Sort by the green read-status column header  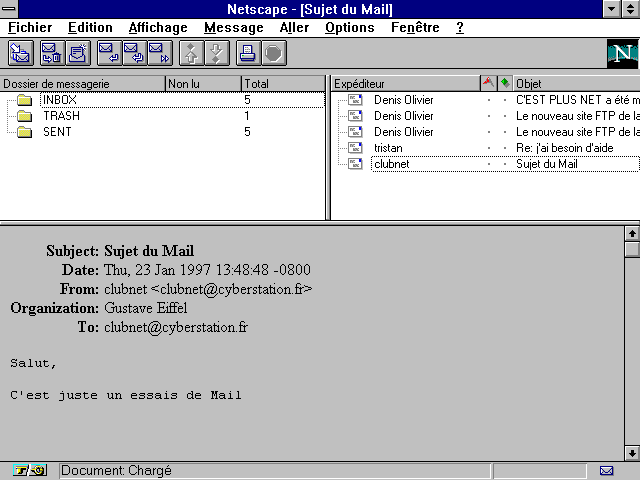coord(505,83)
